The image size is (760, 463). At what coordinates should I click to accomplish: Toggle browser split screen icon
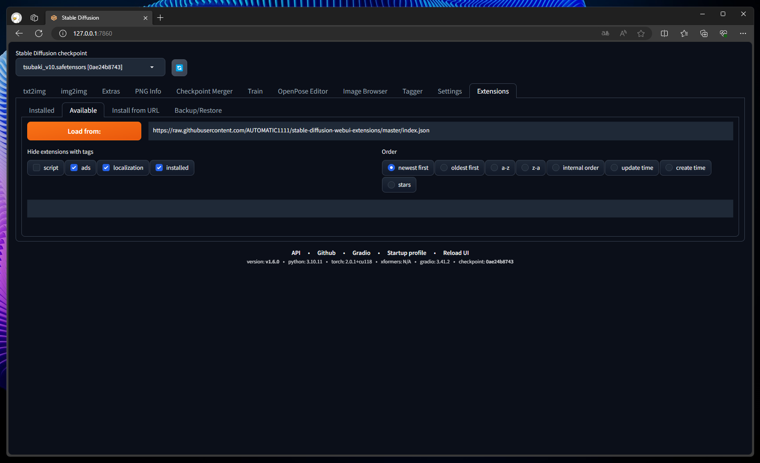[664, 33]
